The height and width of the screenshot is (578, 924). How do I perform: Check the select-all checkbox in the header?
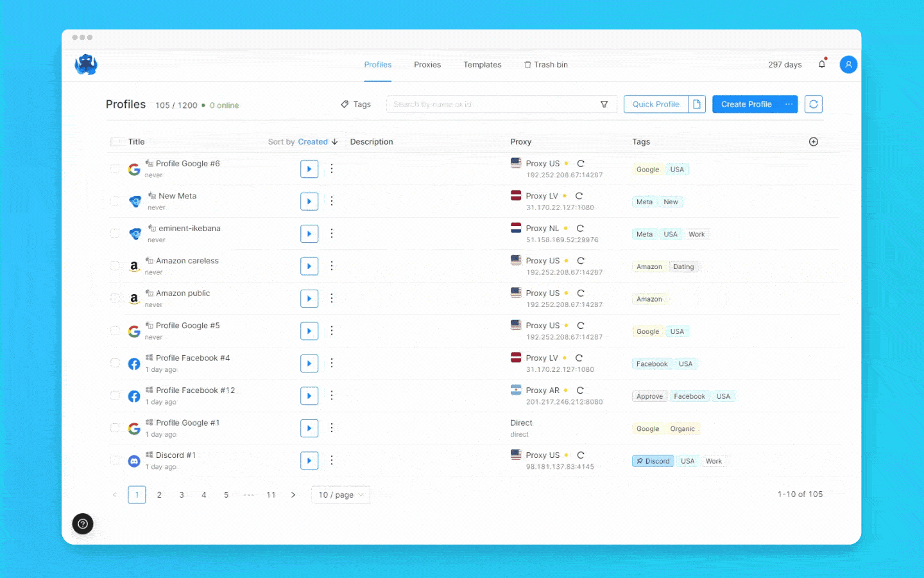[x=116, y=141]
